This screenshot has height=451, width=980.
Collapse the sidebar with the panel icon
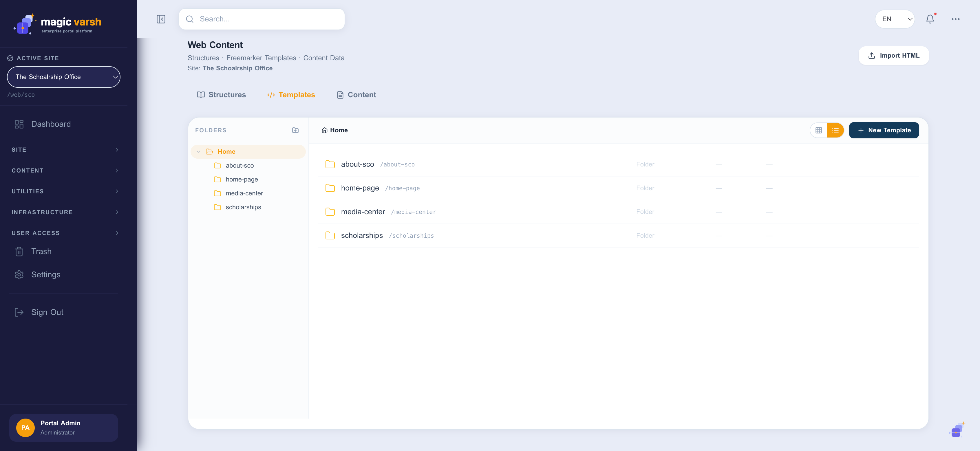(x=161, y=19)
